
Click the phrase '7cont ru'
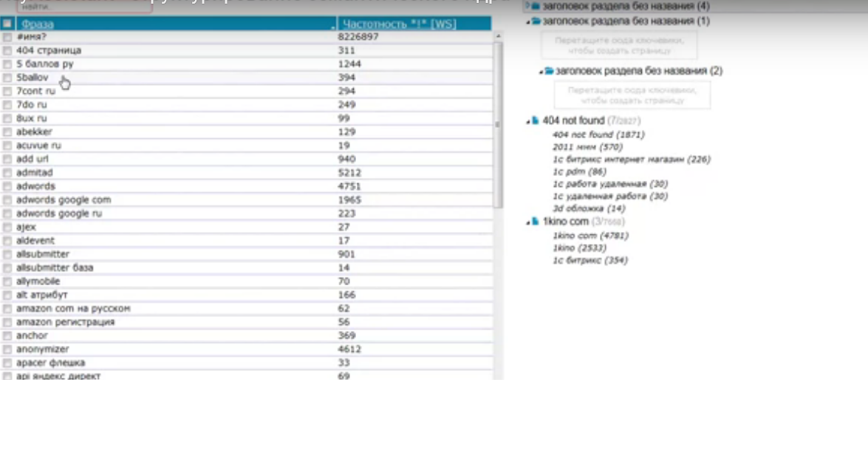pyautogui.click(x=35, y=92)
